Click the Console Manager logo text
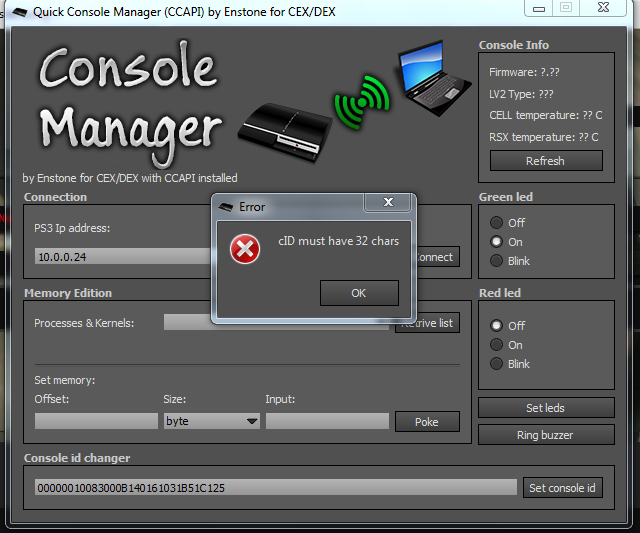This screenshot has width=640, height=533. point(131,104)
